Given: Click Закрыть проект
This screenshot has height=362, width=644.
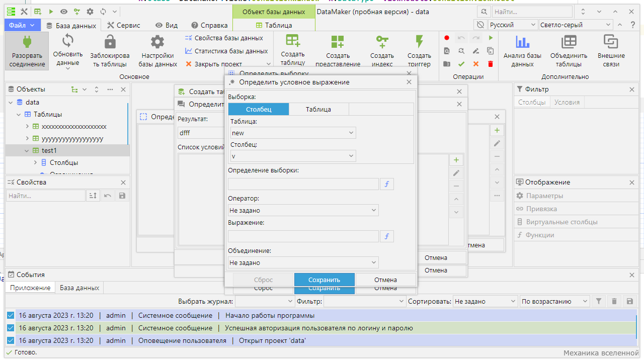Looking at the screenshot, I should [x=214, y=64].
